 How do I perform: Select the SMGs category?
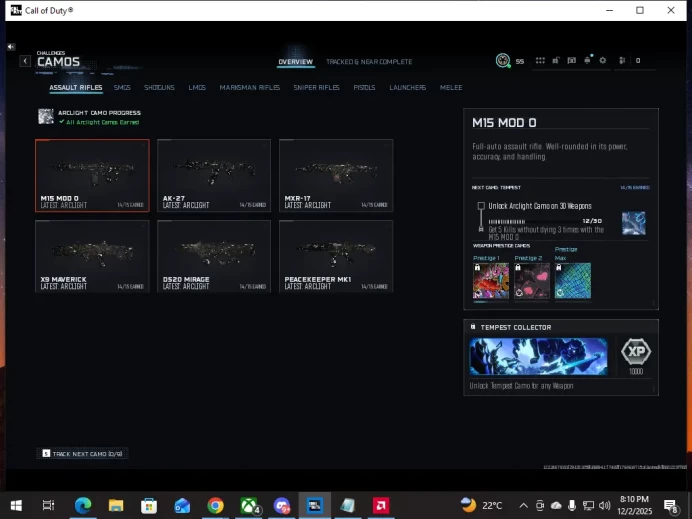click(122, 87)
